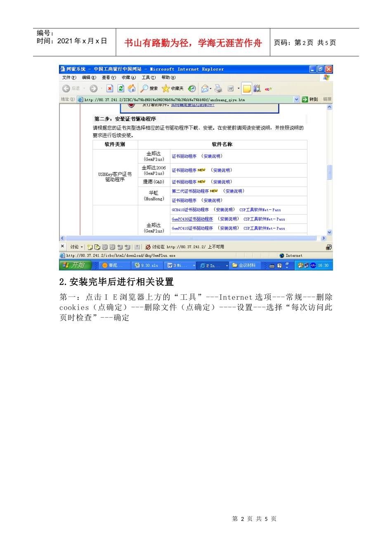Screen dimensions: 392x555
Task: Click GemPC430证书驱动程序 link
Action: click(192, 219)
